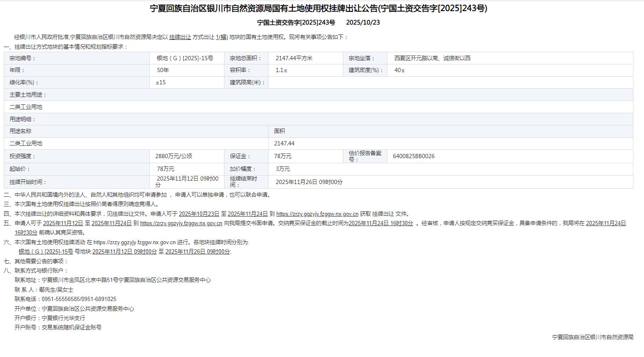
Task: Select the 年限 value 50年
Action: 163,70
